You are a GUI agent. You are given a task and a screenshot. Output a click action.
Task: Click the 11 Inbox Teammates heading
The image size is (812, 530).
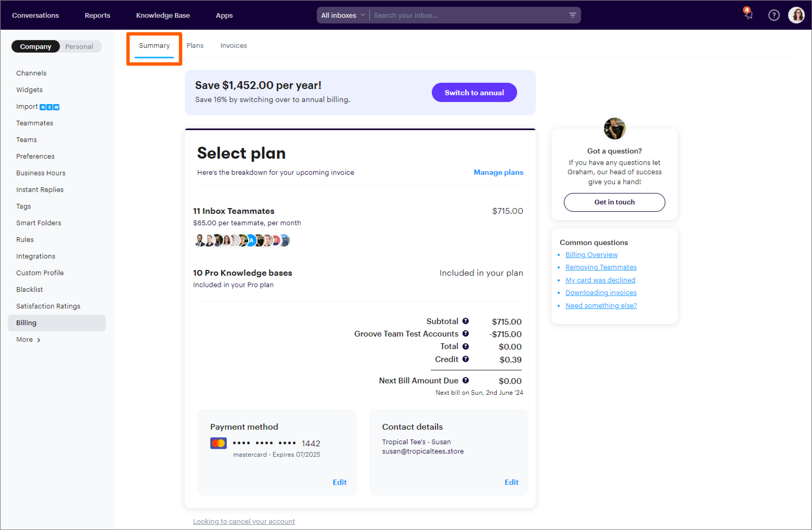234,211
